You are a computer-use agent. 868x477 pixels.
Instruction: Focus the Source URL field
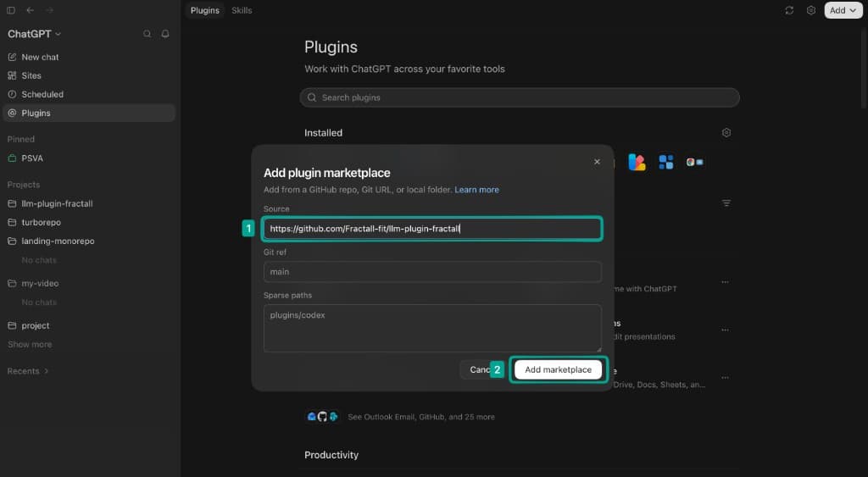(x=432, y=229)
